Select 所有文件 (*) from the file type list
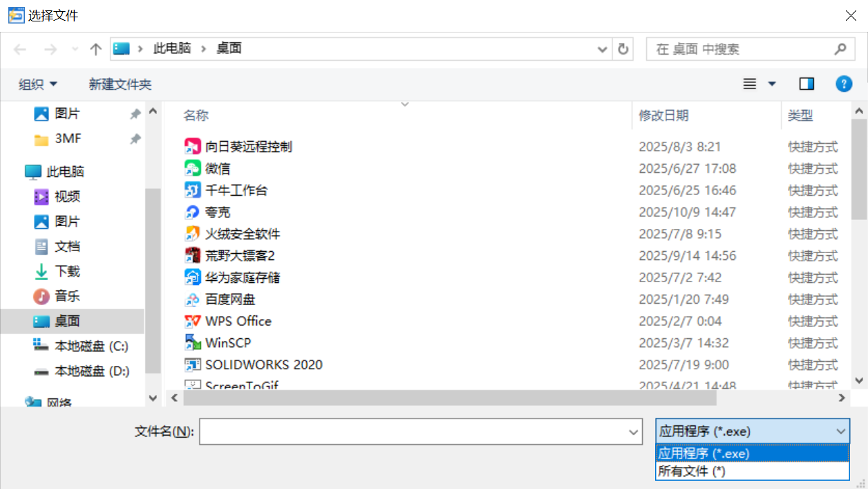The width and height of the screenshot is (868, 489). tap(690, 471)
